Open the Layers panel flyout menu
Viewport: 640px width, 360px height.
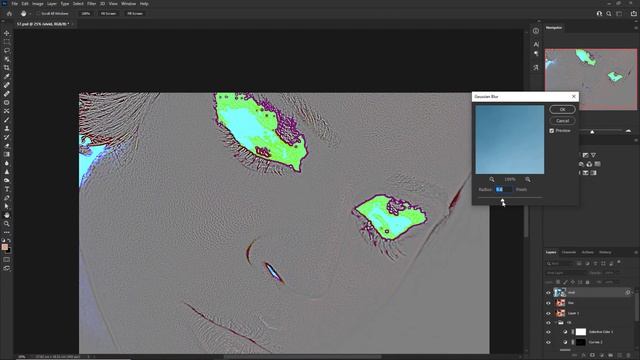(636, 253)
